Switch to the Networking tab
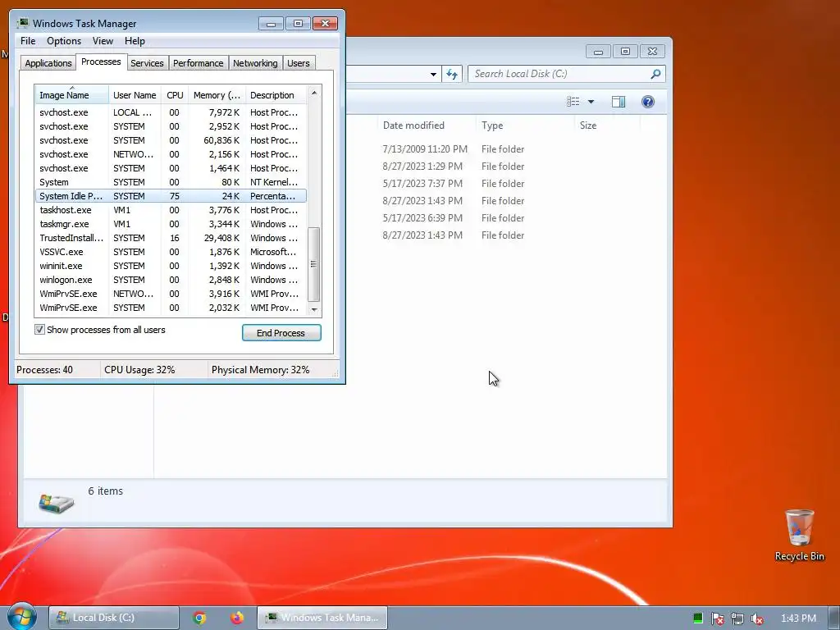This screenshot has height=630, width=840. pyautogui.click(x=255, y=63)
